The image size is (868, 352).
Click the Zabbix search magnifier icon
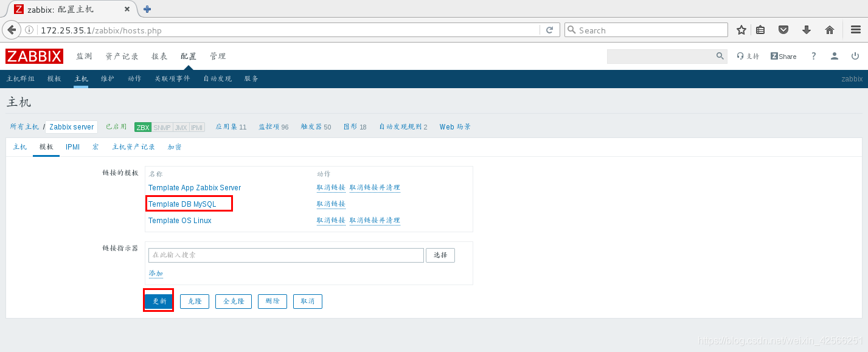click(720, 56)
